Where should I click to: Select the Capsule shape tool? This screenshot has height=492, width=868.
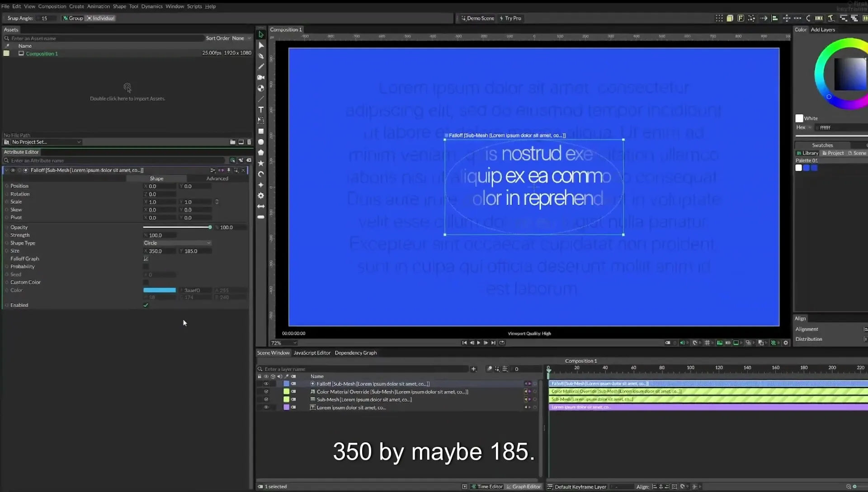pyautogui.click(x=261, y=217)
